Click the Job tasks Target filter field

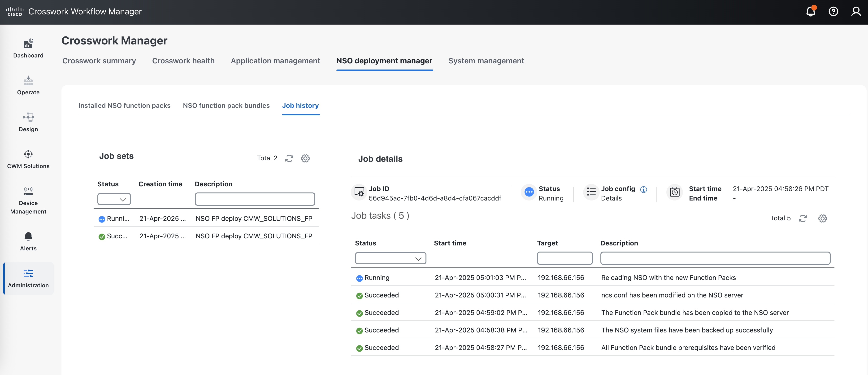[565, 258]
